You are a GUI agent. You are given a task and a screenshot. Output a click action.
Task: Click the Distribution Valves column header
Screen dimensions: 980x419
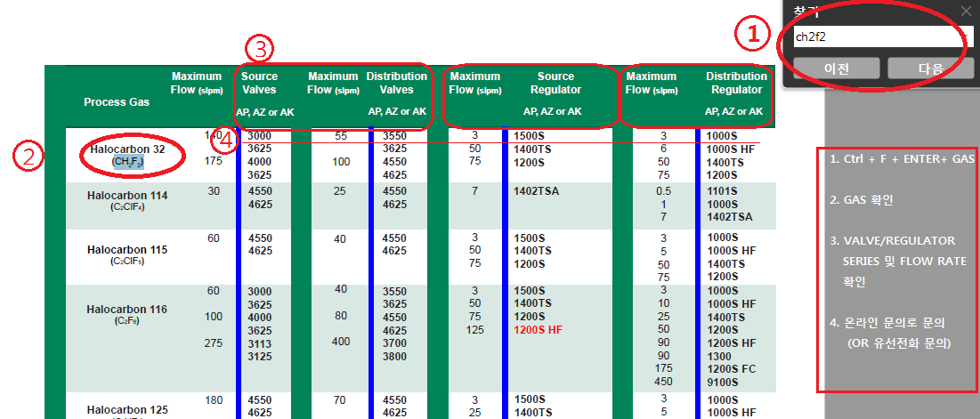pos(390,83)
